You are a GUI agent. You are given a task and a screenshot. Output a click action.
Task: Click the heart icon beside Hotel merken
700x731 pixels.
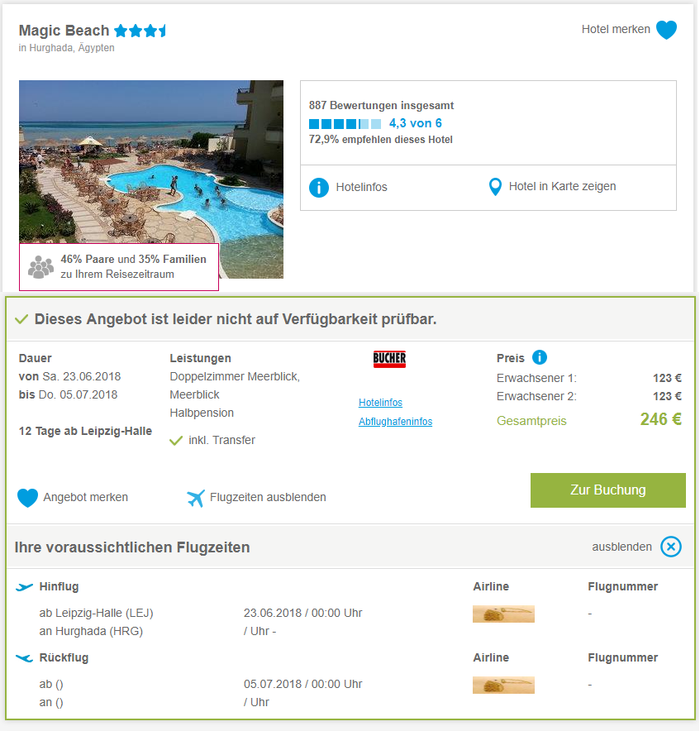pyautogui.click(x=666, y=30)
